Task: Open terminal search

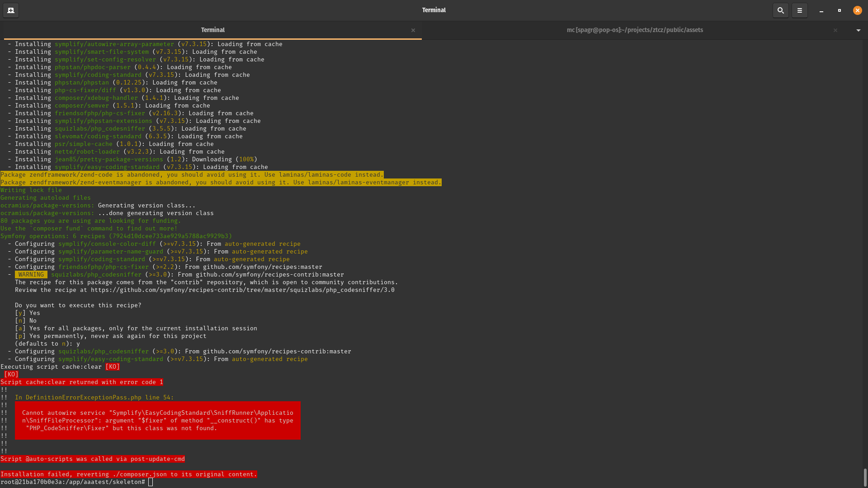Action: [780, 10]
